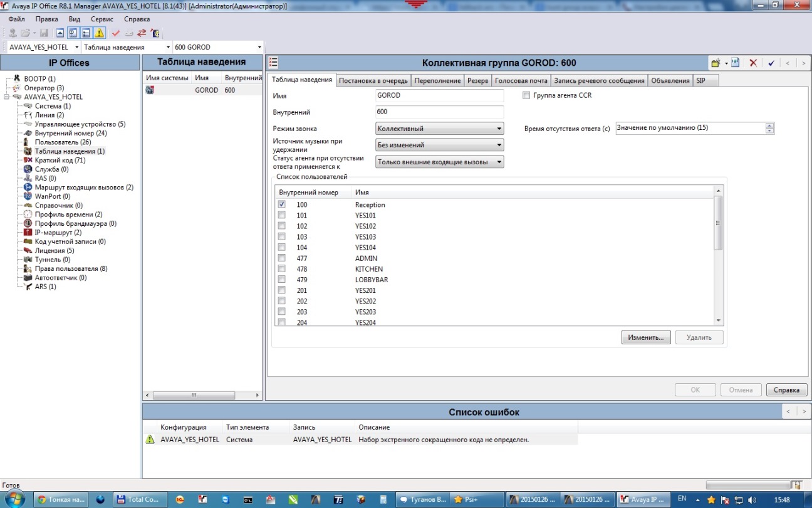
Task: Go to next record arrow
Action: coord(803,63)
